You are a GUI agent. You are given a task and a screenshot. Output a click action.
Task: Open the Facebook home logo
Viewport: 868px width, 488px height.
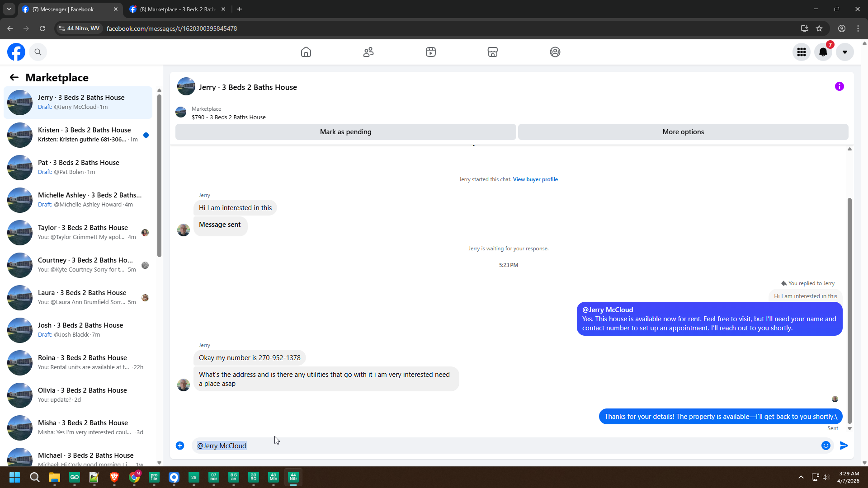[16, 52]
